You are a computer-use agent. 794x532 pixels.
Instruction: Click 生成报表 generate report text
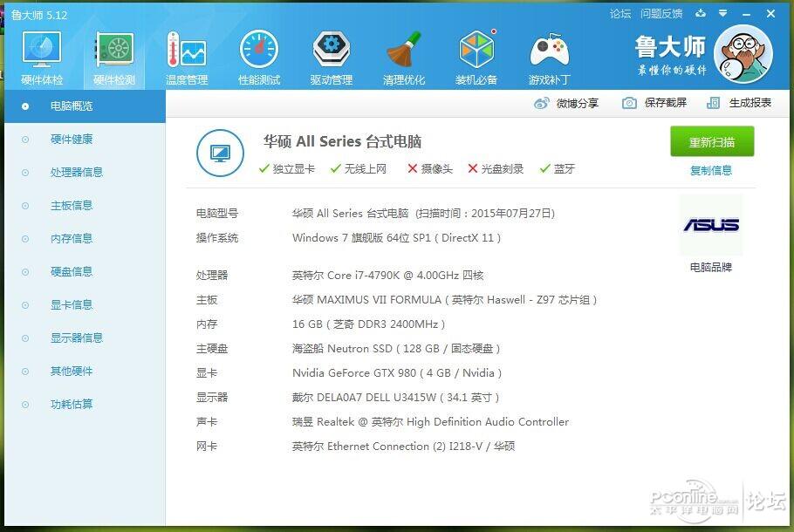750,103
